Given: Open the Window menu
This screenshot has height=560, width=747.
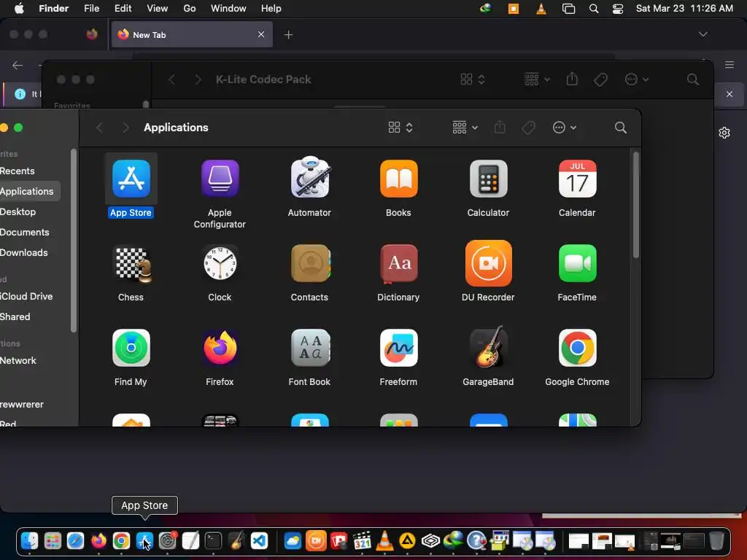Looking at the screenshot, I should click(228, 9).
